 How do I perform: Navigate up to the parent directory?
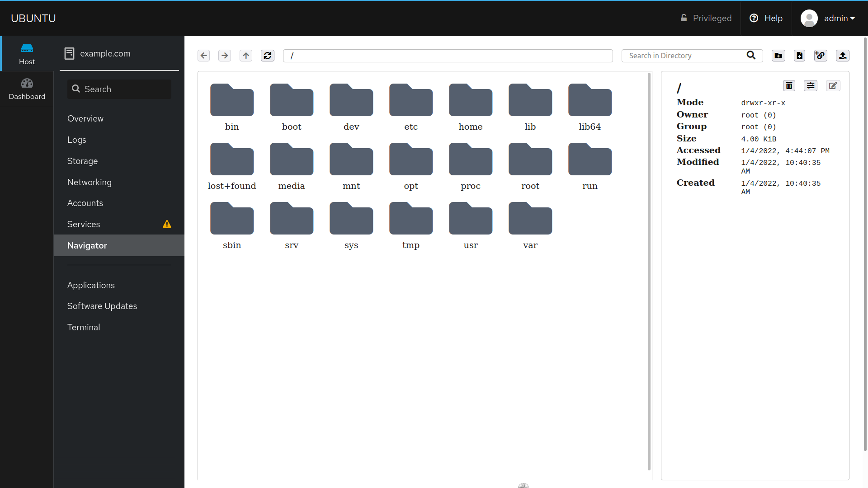(x=245, y=56)
